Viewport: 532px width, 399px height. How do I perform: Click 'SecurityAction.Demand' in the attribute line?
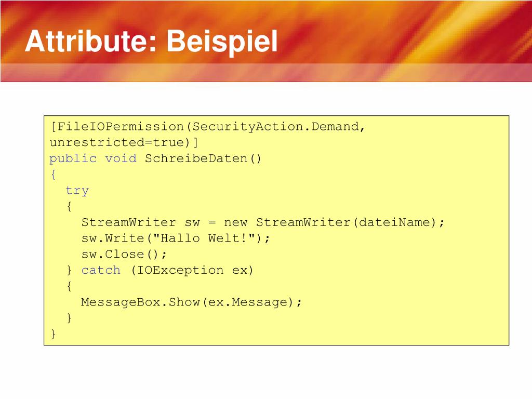(x=276, y=127)
